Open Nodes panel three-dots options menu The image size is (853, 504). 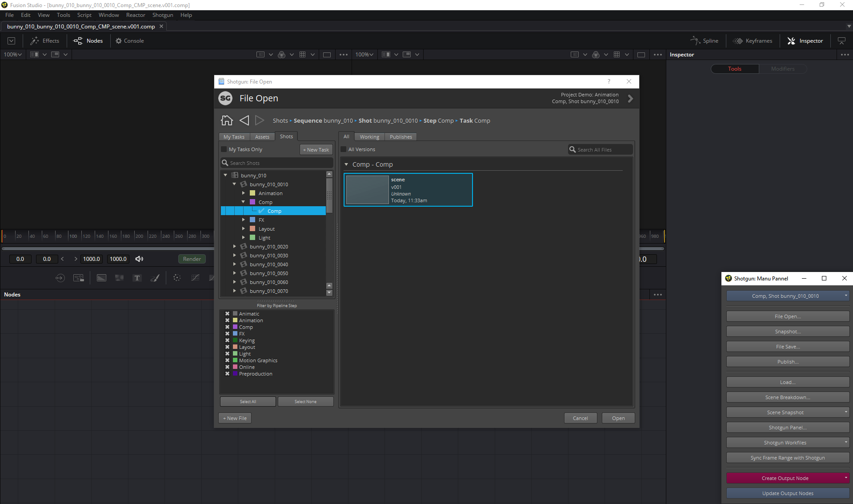tap(658, 295)
